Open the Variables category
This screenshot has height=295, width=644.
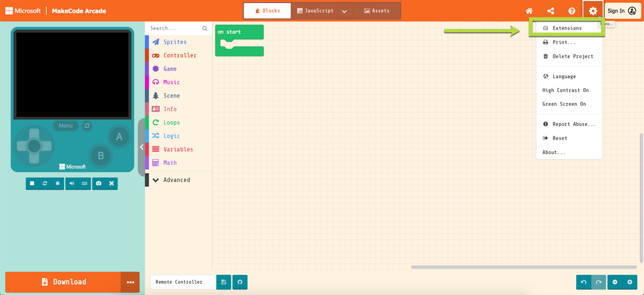(x=178, y=149)
